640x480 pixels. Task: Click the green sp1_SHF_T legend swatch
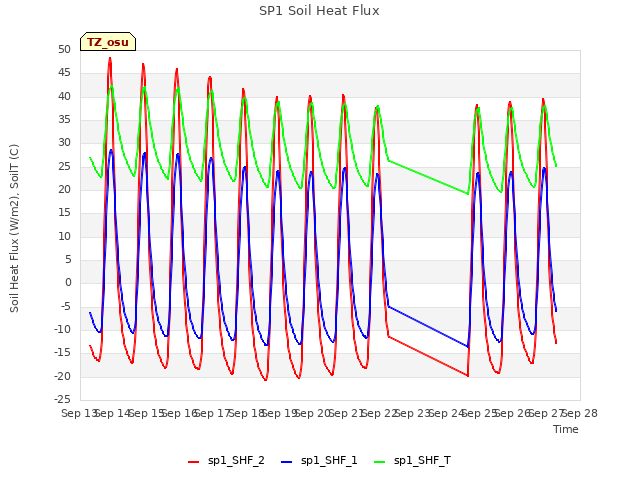coord(380,462)
